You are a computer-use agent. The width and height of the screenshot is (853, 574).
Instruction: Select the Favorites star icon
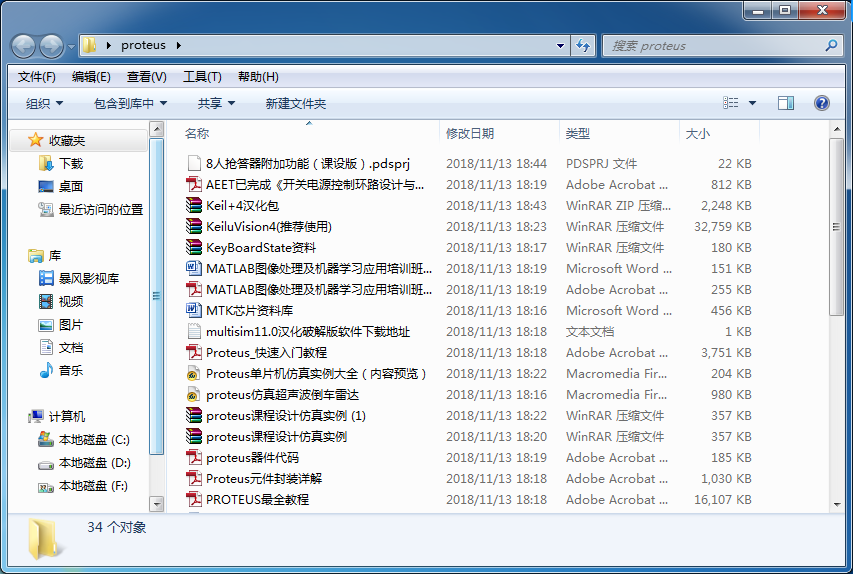pos(35,140)
